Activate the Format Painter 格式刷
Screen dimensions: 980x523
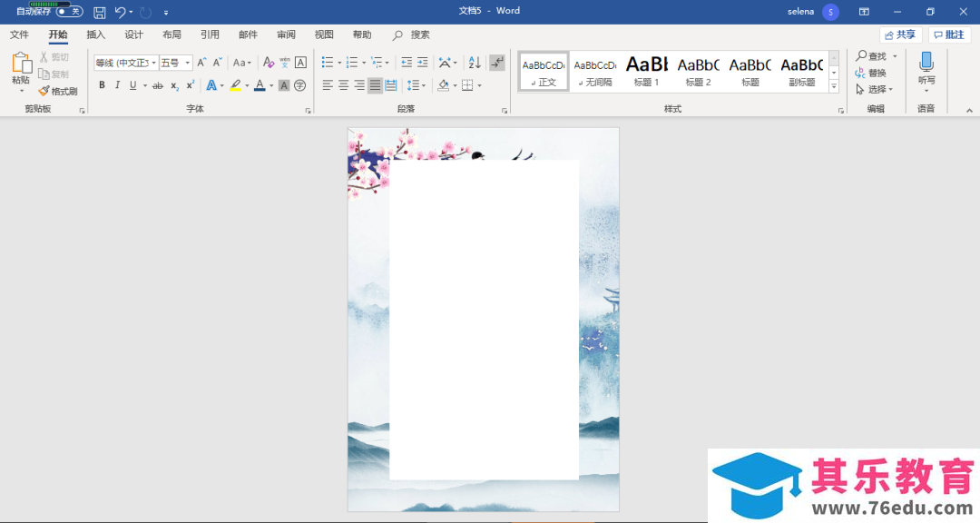pyautogui.click(x=58, y=92)
